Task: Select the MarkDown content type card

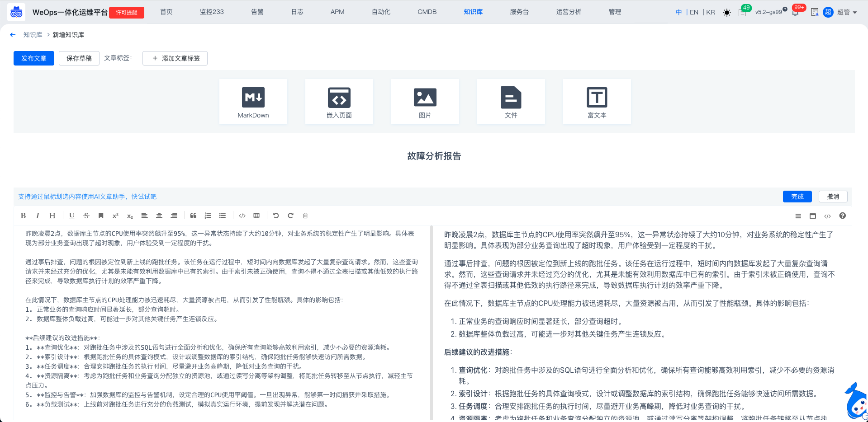Action: [253, 102]
